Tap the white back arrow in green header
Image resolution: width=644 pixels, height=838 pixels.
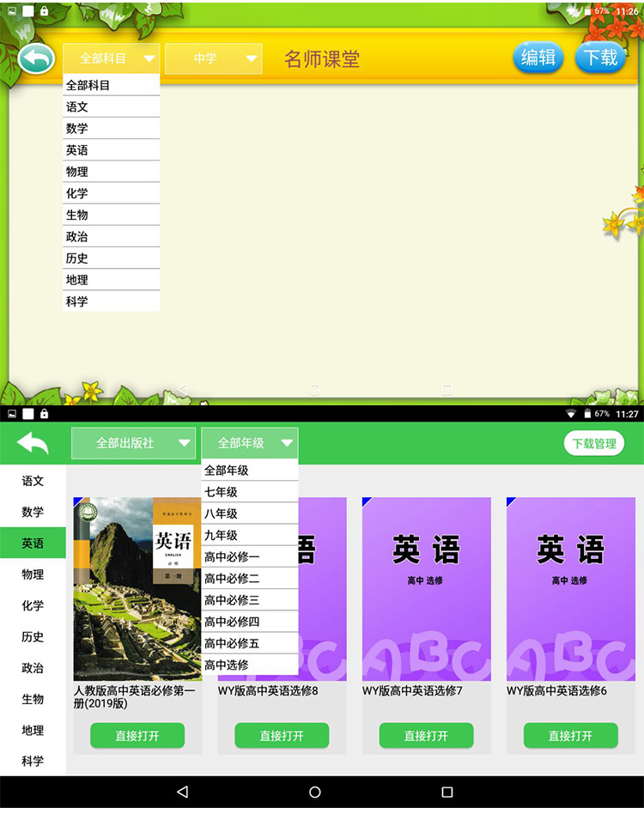point(33,443)
